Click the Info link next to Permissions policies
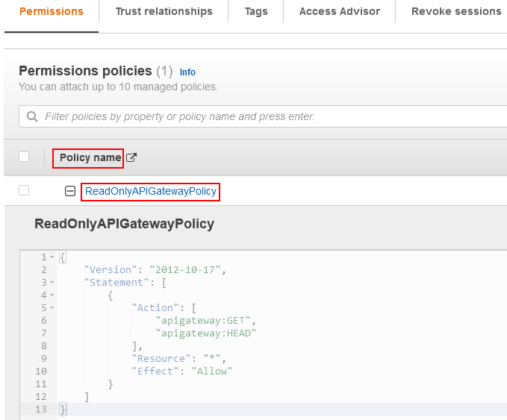 [x=187, y=72]
